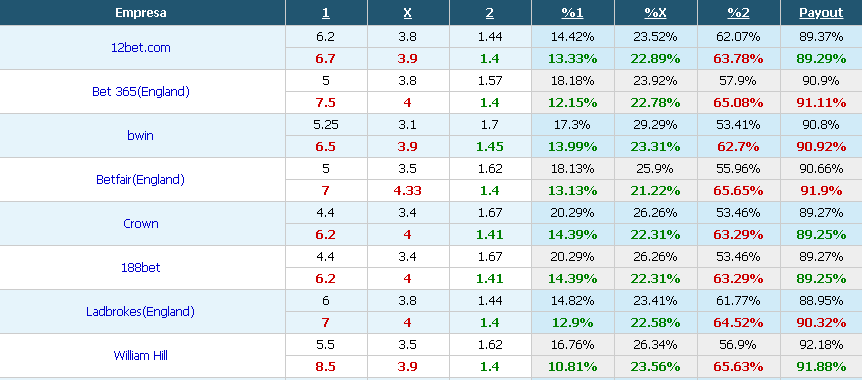Click the Empresa column header
The image size is (862, 380).
click(141, 13)
